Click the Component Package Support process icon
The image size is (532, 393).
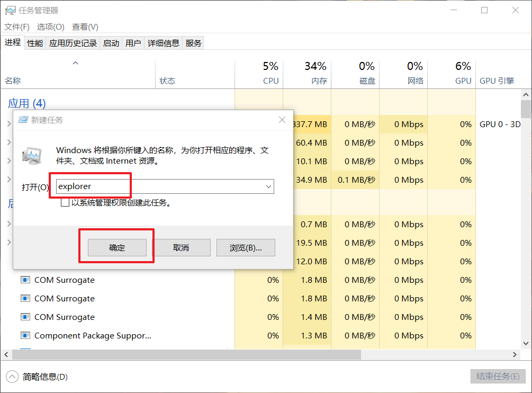25,335
